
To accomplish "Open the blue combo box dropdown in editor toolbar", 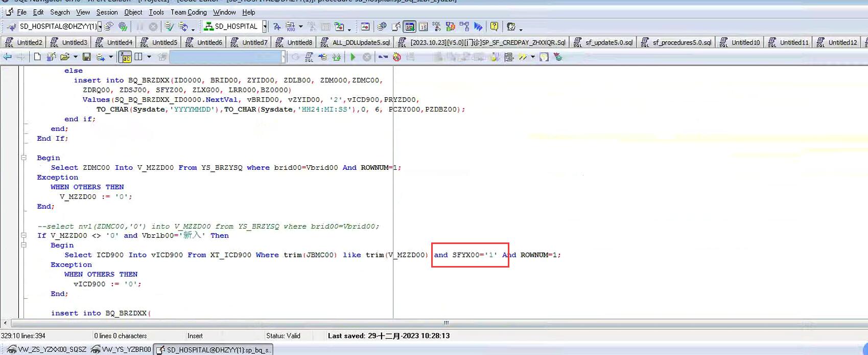I will pyautogui.click(x=284, y=57).
